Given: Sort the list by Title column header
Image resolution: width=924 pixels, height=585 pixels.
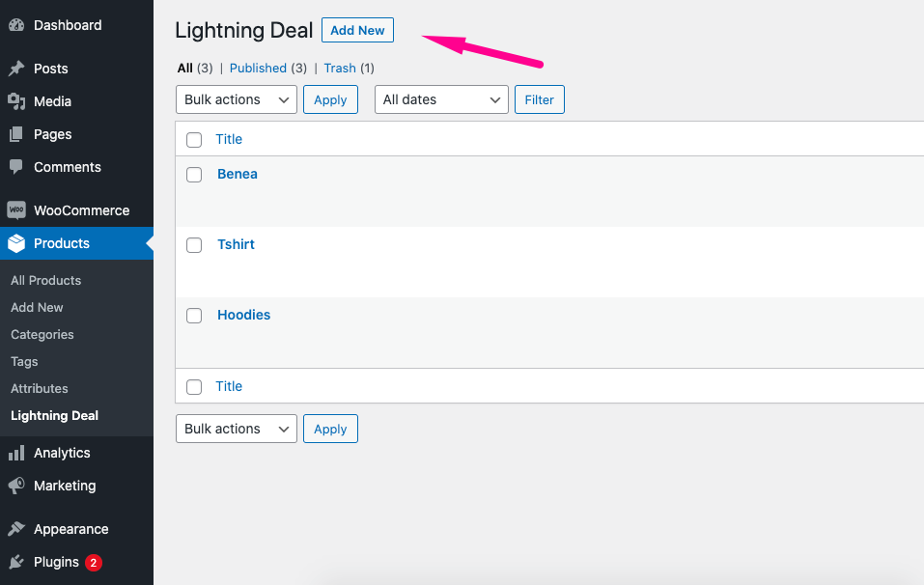Looking at the screenshot, I should coord(229,139).
